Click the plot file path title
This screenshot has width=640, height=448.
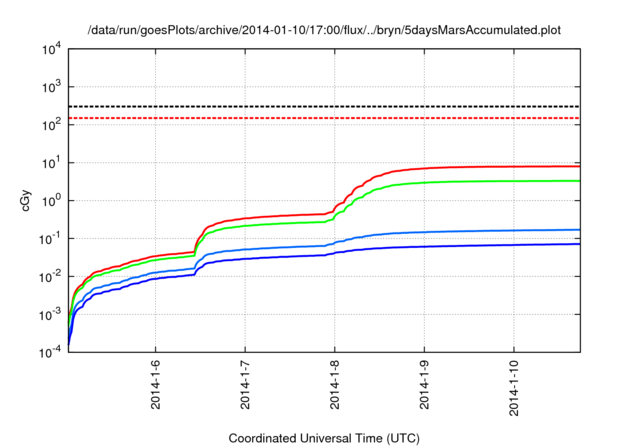(x=324, y=30)
